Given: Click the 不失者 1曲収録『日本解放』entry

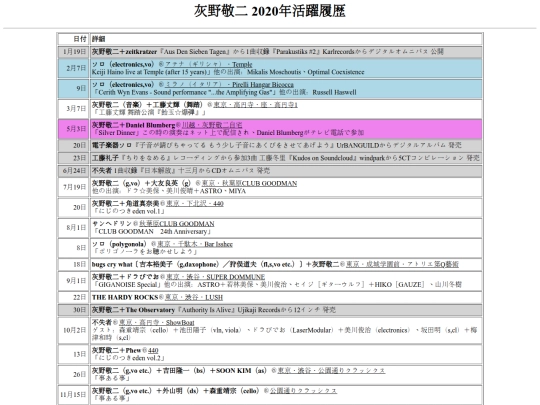Looking at the screenshot, I should (181, 170).
